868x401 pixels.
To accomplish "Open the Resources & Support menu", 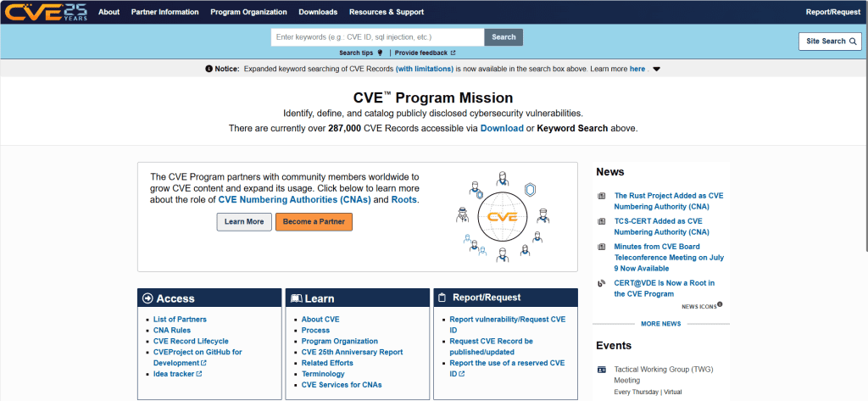I will (387, 12).
